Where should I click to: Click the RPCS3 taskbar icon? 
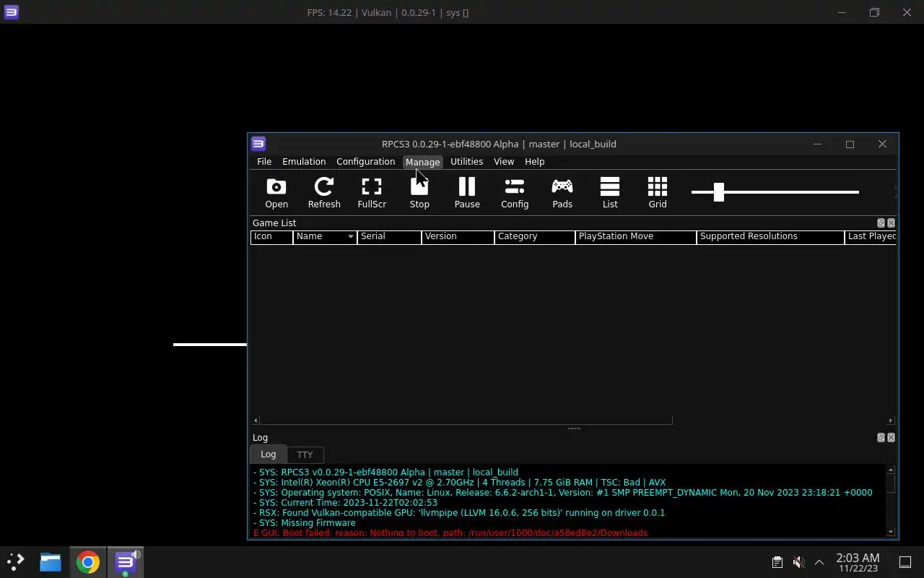(126, 561)
